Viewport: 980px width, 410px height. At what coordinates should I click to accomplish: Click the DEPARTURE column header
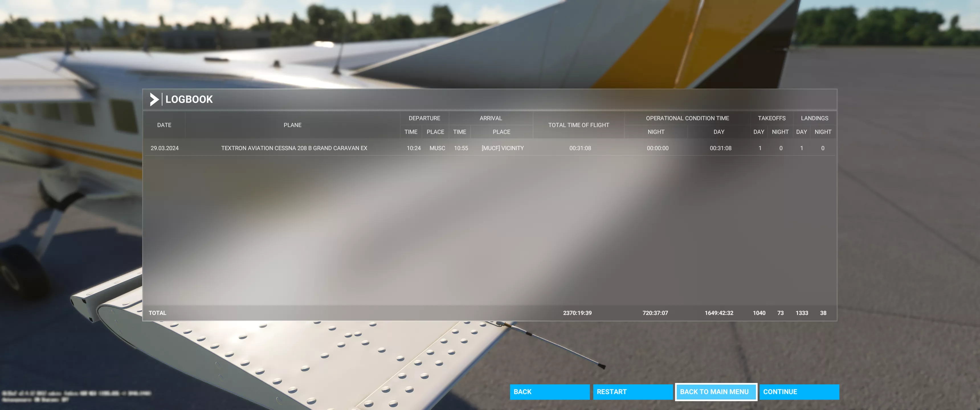424,118
